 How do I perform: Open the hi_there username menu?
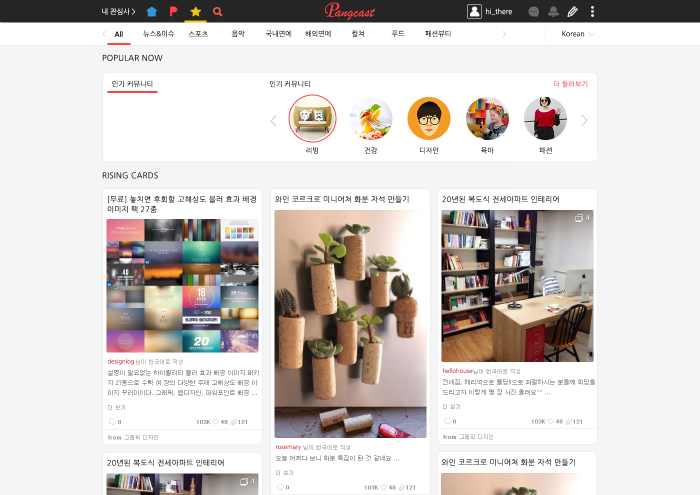click(499, 12)
